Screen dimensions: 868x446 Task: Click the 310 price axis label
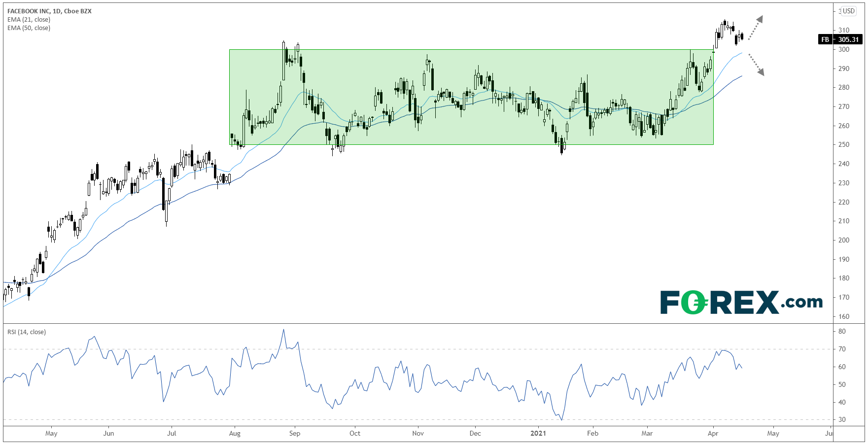(x=844, y=31)
